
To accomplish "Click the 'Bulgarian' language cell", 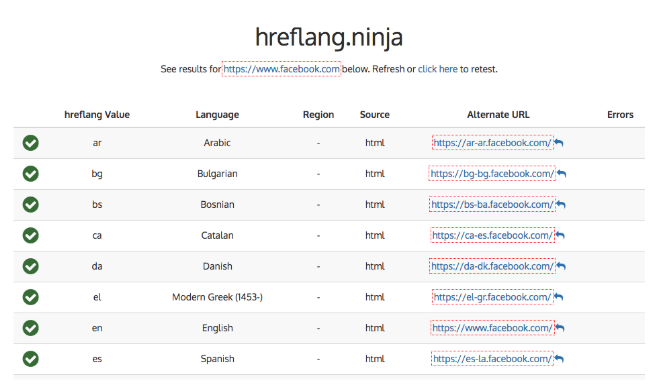I will [x=217, y=174].
